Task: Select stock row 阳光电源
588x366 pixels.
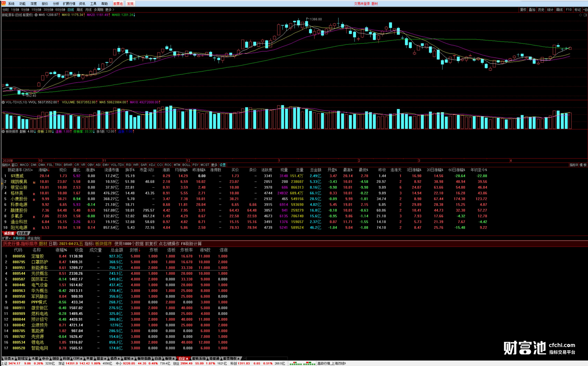Action: [x=245, y=228]
